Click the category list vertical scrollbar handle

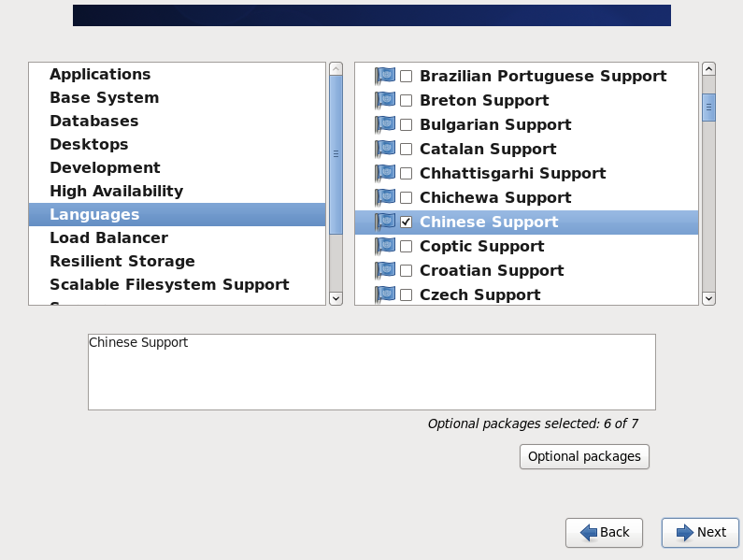tap(336, 152)
